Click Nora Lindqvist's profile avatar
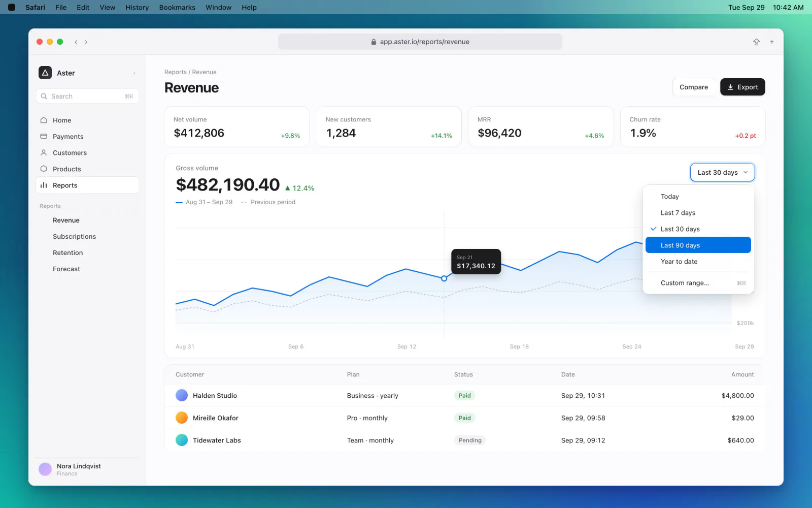812x508 pixels. [45, 469]
